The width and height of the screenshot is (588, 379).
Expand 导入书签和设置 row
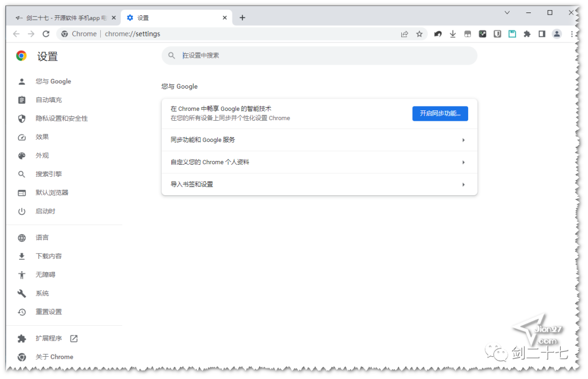pyautogui.click(x=320, y=184)
